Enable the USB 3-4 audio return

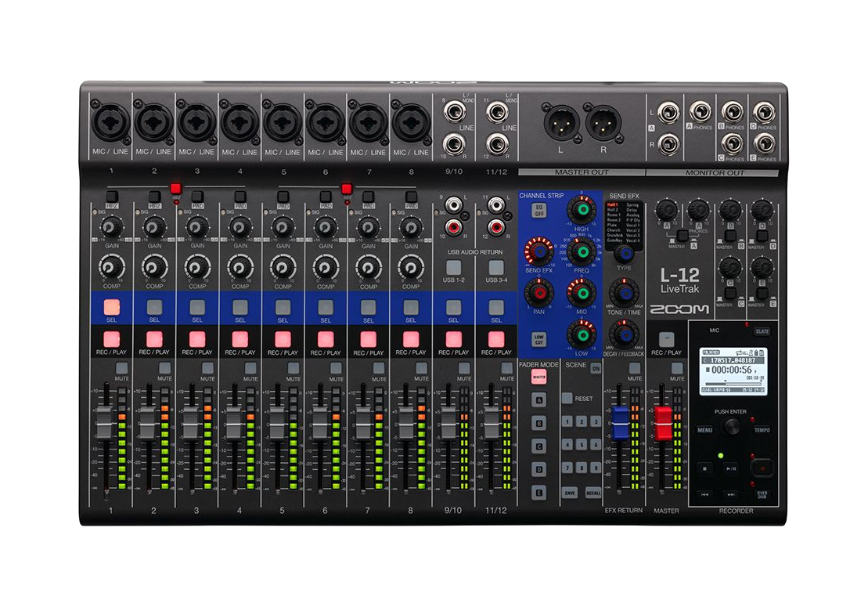(x=496, y=268)
